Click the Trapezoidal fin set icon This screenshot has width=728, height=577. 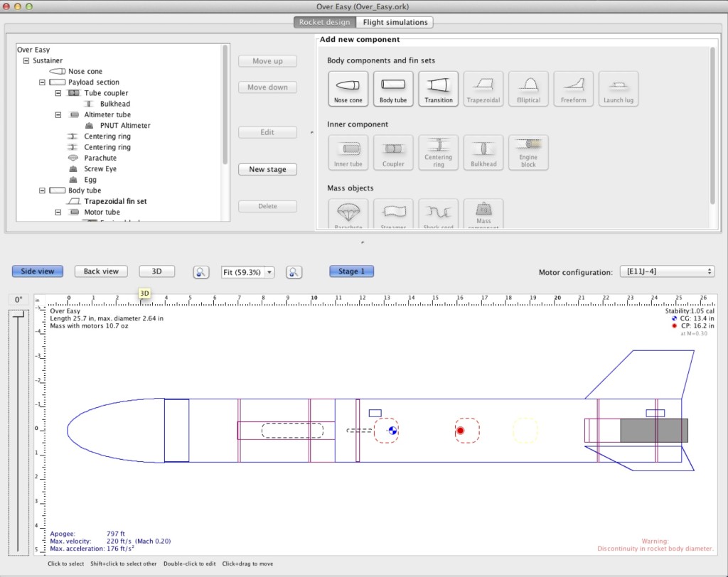483,89
